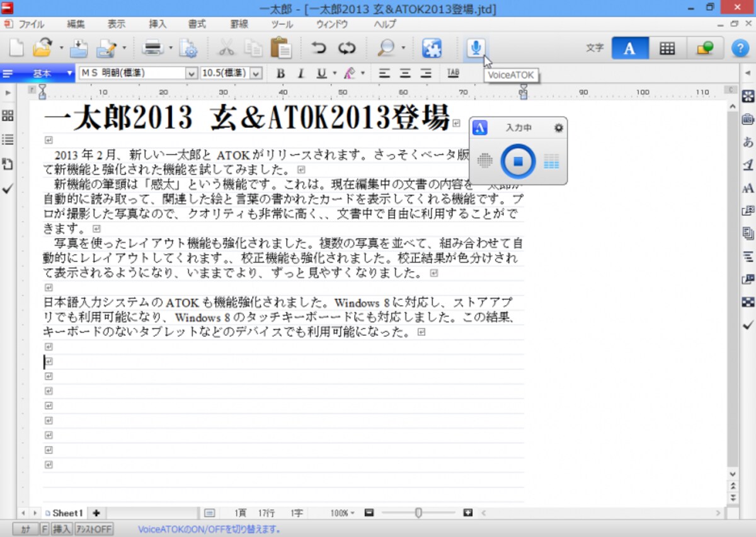Switch to text mode with the blue A button
756x537 pixels.
click(x=629, y=49)
